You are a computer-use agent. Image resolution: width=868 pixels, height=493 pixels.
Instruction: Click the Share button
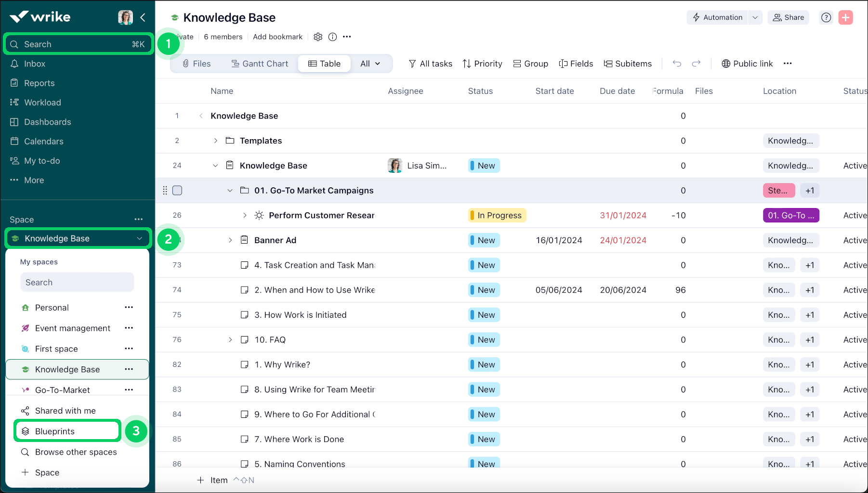(789, 18)
